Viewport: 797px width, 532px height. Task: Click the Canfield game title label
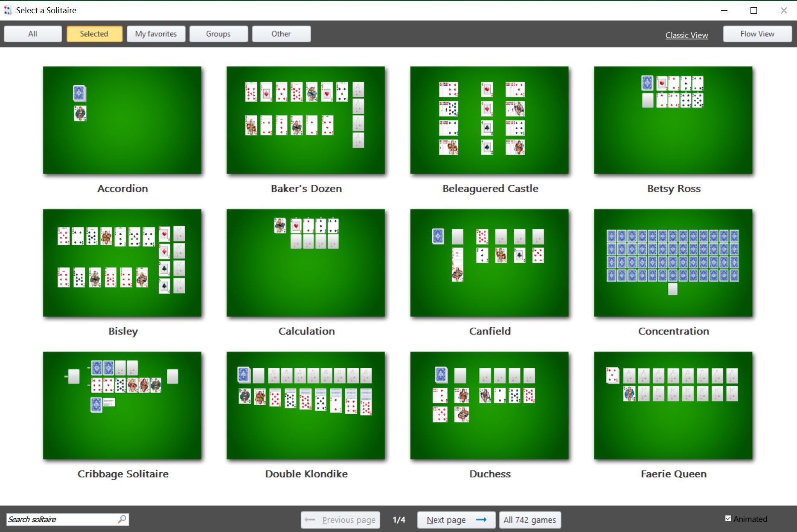click(x=489, y=331)
